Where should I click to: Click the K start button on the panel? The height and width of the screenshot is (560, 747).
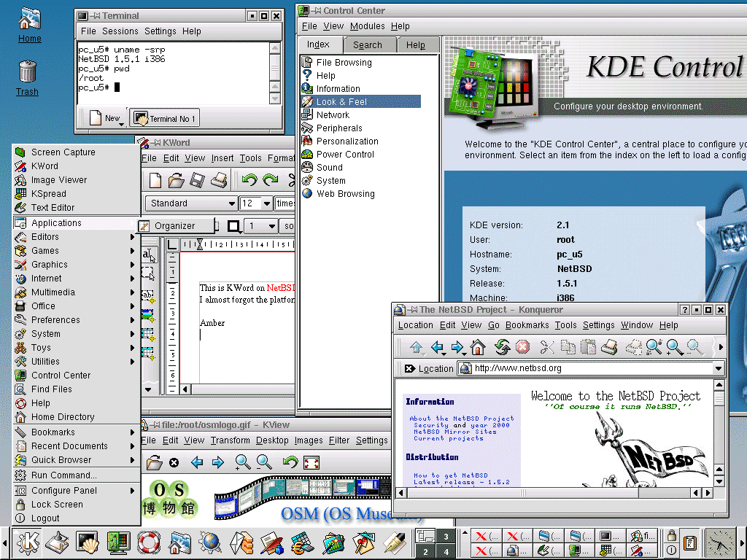point(28,542)
